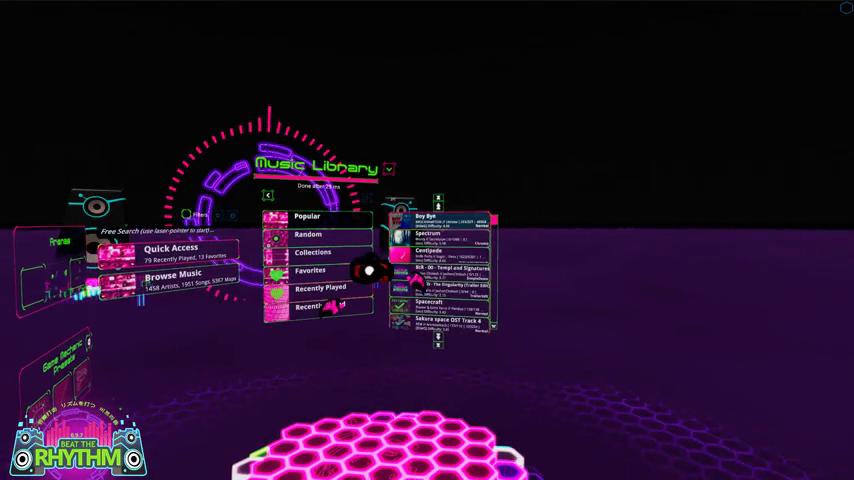Select the song Spectrum
Image resolution: width=854 pixels, height=480 pixels.
coord(440,238)
